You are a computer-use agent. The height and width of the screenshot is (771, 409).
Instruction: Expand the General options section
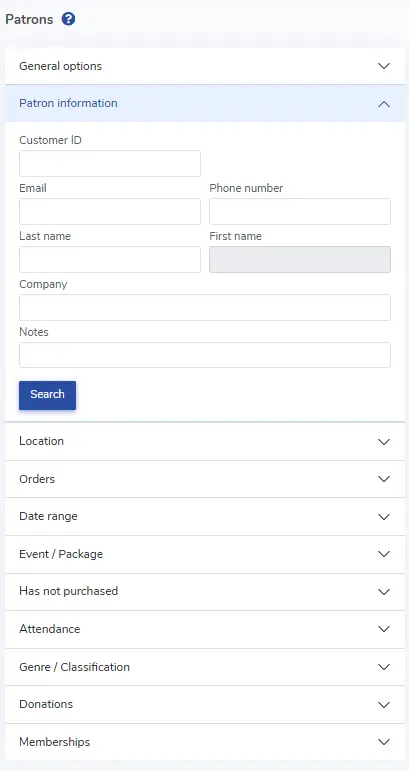coord(205,66)
